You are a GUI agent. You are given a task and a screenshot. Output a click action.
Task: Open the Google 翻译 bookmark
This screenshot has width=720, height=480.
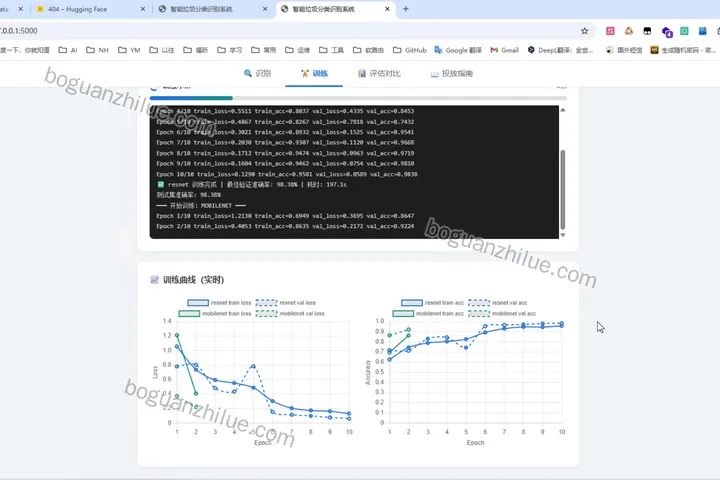458,50
